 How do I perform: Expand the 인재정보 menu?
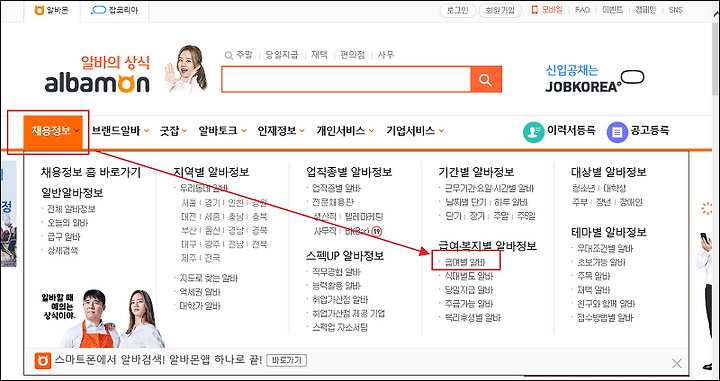pos(281,131)
